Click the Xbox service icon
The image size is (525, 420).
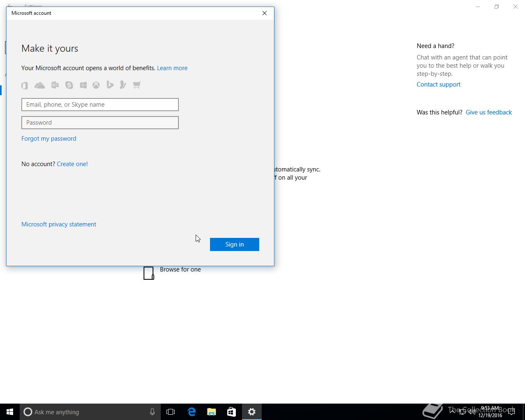click(x=96, y=85)
